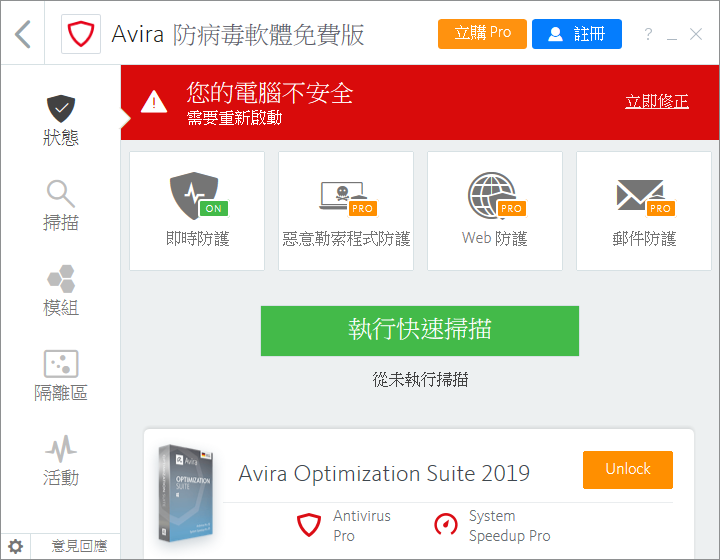Click the orange Unlock button
720x560 pixels.
point(628,470)
